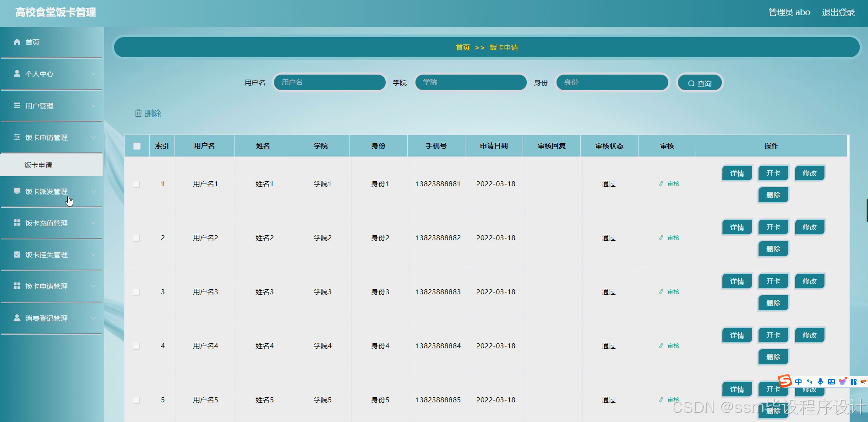
Task: Click the list icon for 用户管理
Action: point(17,106)
